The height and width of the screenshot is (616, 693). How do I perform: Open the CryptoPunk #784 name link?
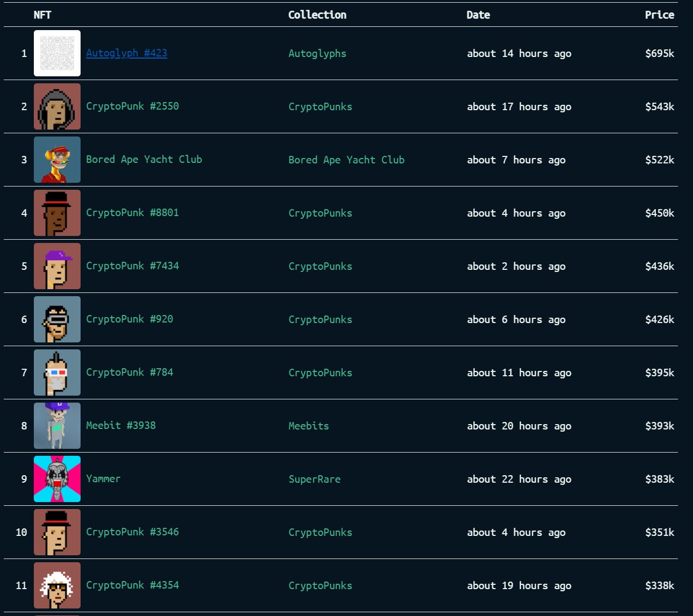click(x=129, y=373)
